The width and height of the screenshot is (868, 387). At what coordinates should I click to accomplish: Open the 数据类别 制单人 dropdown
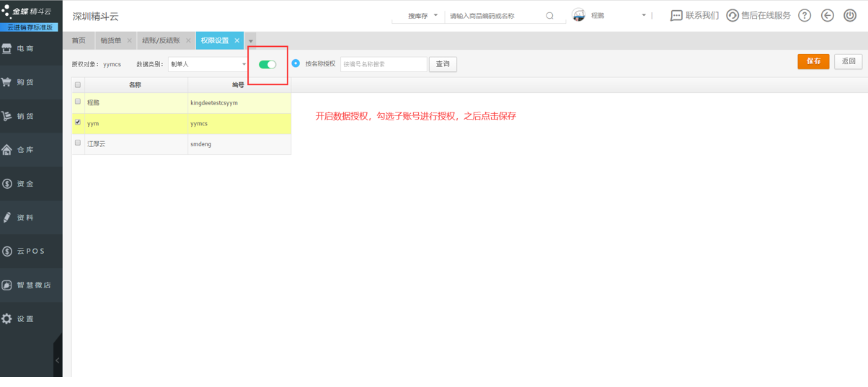208,64
